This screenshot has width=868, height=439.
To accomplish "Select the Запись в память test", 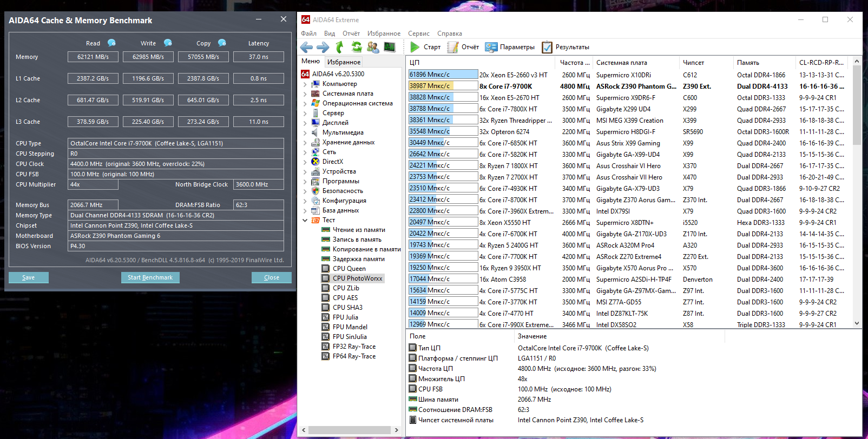I will pos(357,240).
